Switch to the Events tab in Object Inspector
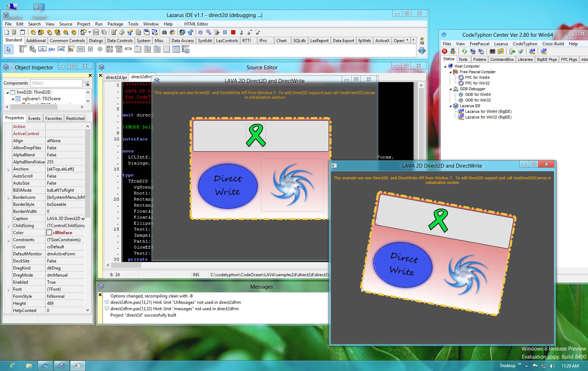Screen dimensions: 588x371 [34, 118]
